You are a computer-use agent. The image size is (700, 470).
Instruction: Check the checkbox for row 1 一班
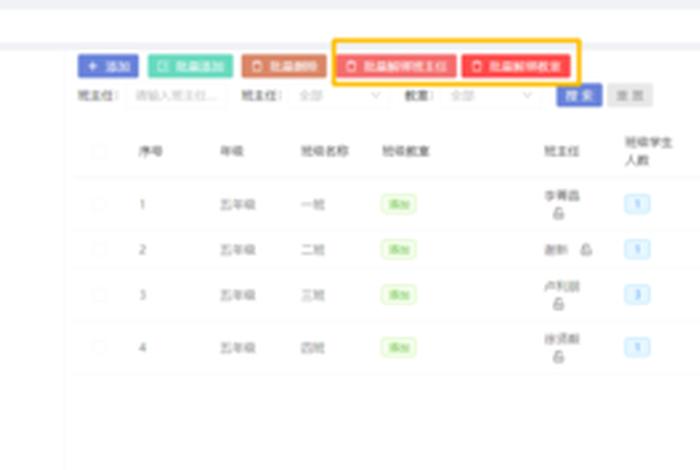[x=99, y=204]
